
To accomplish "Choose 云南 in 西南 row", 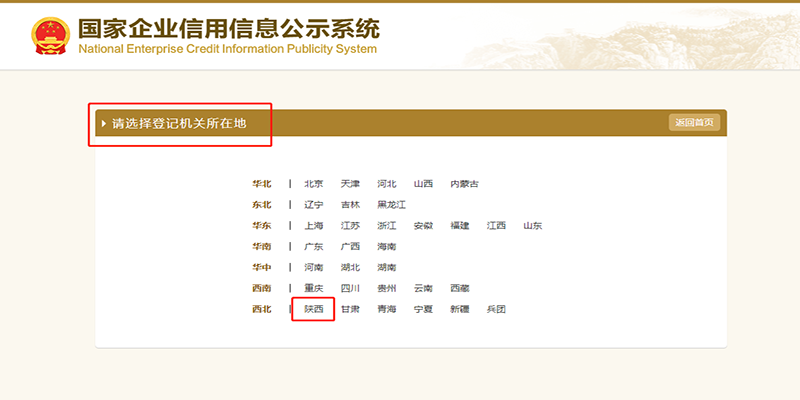I will coord(423,288).
